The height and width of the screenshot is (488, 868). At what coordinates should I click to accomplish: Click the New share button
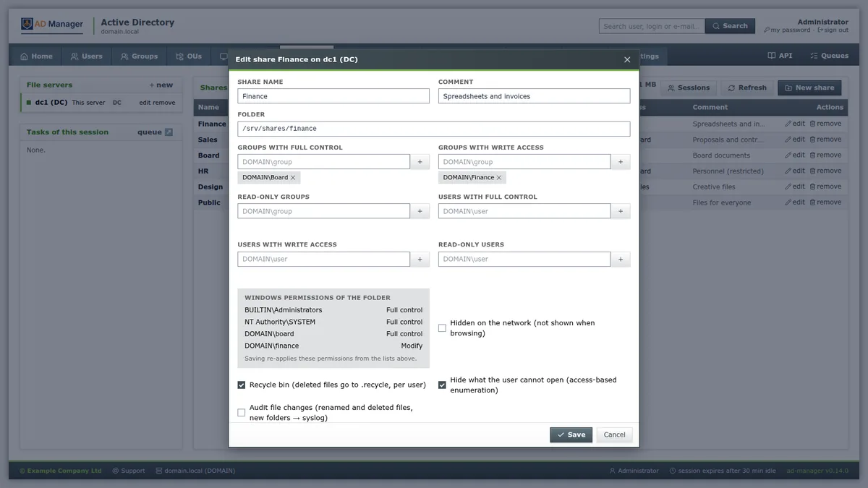point(809,87)
